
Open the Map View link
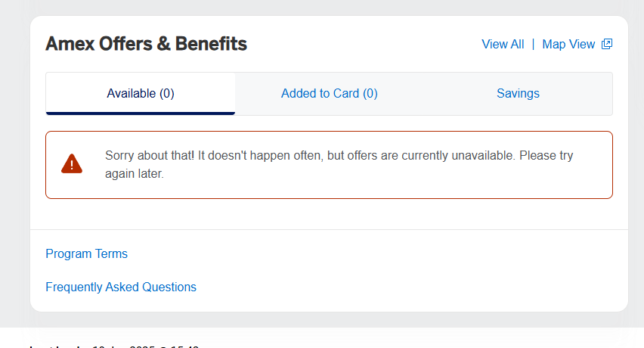pos(568,45)
